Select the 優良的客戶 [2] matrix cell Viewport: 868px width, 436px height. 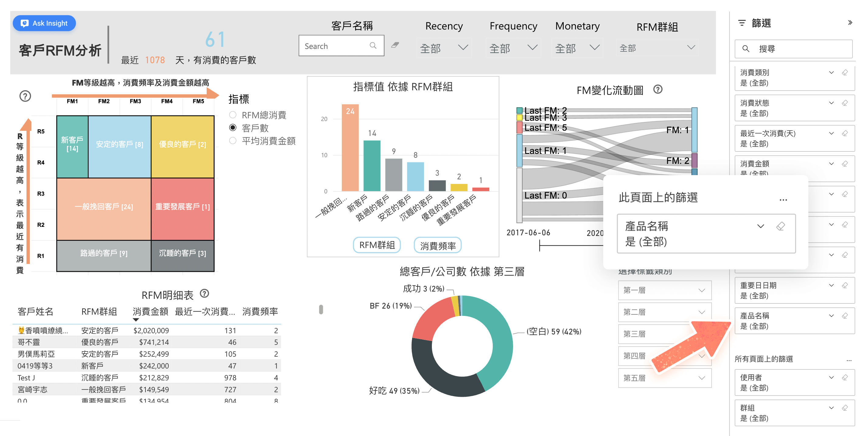coord(183,147)
